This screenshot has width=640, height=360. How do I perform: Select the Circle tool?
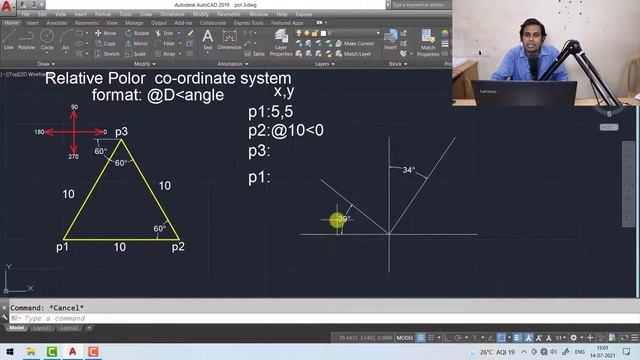click(x=47, y=40)
